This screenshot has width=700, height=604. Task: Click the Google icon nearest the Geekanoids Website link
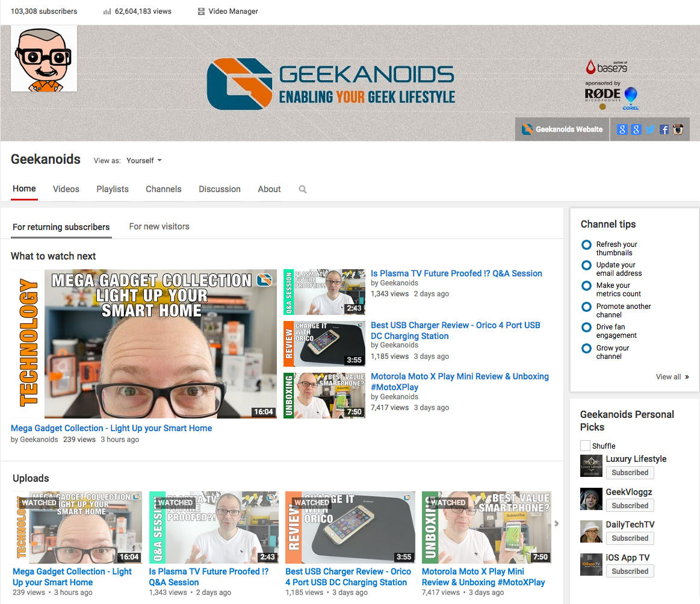pyautogui.click(x=622, y=129)
